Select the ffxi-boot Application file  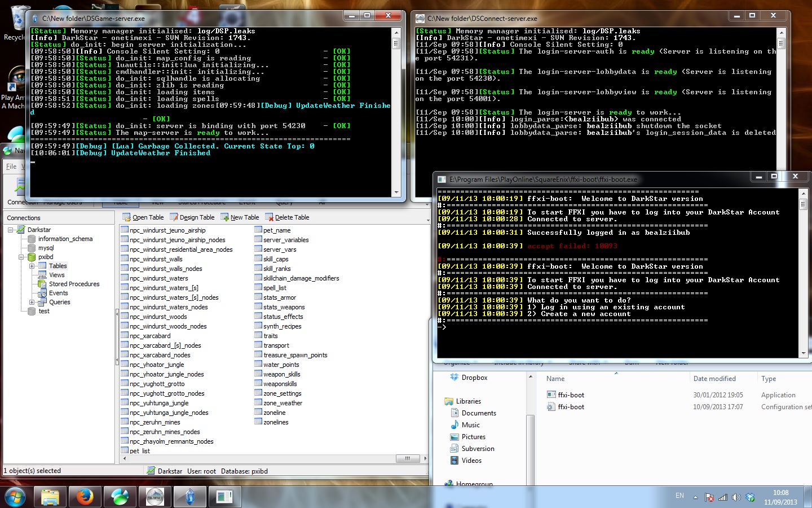point(571,395)
